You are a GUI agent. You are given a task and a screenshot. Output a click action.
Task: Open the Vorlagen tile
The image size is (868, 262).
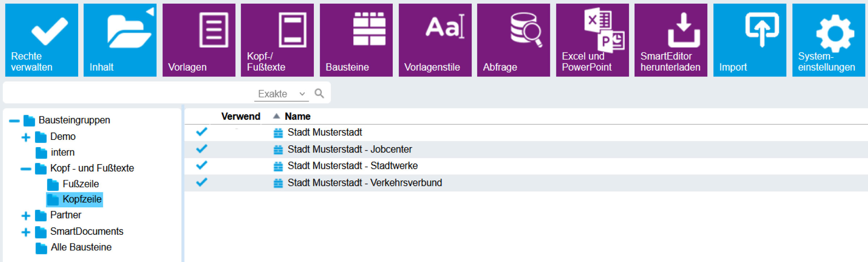pyautogui.click(x=199, y=40)
